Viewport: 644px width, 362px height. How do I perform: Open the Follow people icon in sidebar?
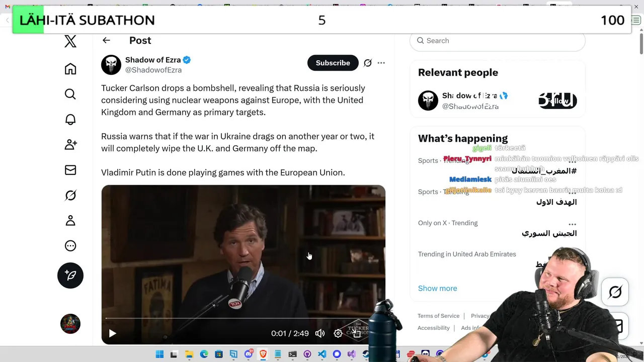click(70, 145)
